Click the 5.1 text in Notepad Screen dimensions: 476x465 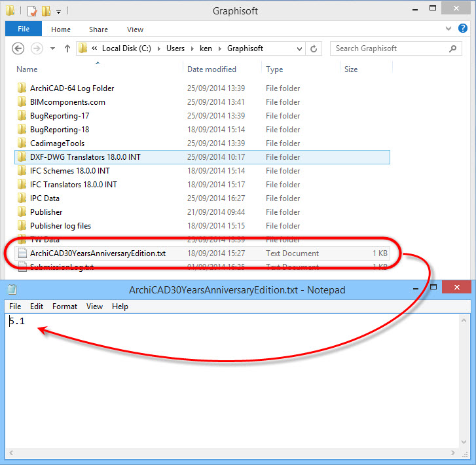[17, 321]
